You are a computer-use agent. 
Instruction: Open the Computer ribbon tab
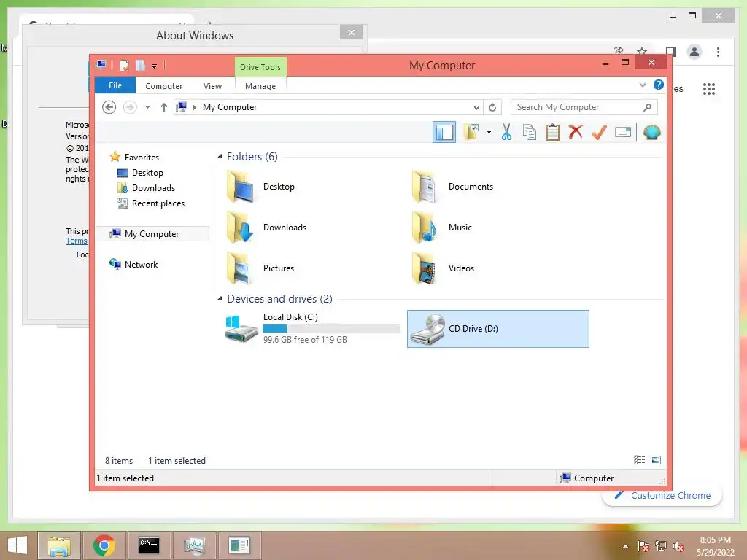click(x=163, y=86)
